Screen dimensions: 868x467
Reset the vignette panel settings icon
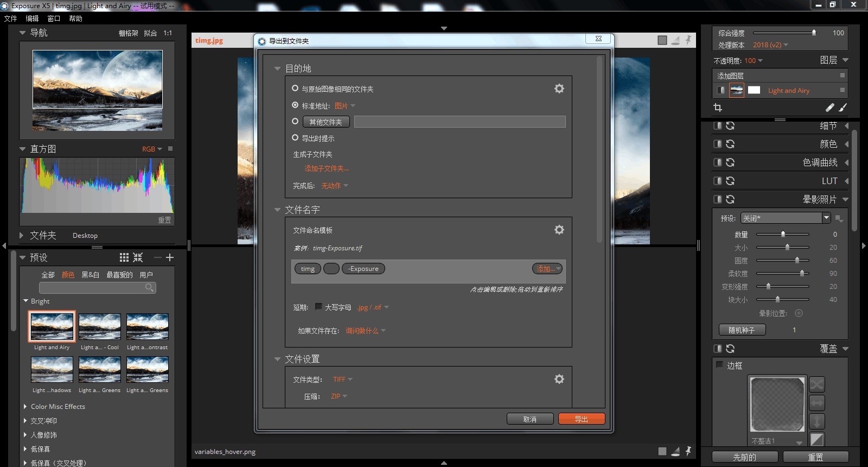pyautogui.click(x=730, y=199)
